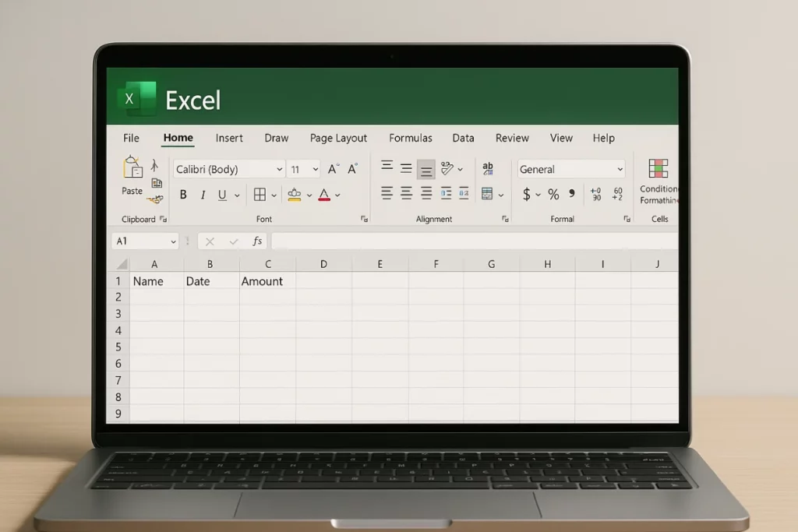
Task: Click the dollar currency format icon
Action: (x=527, y=194)
